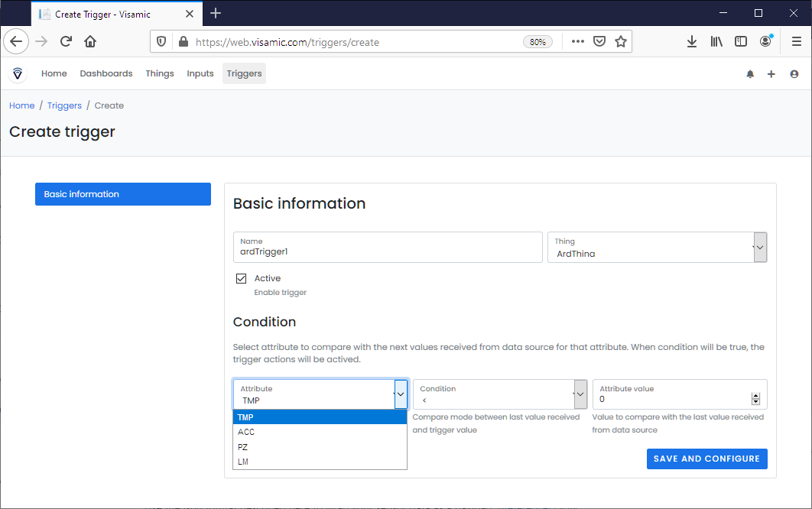The height and width of the screenshot is (509, 812).
Task: Click the Visamic logo icon
Action: 18,73
